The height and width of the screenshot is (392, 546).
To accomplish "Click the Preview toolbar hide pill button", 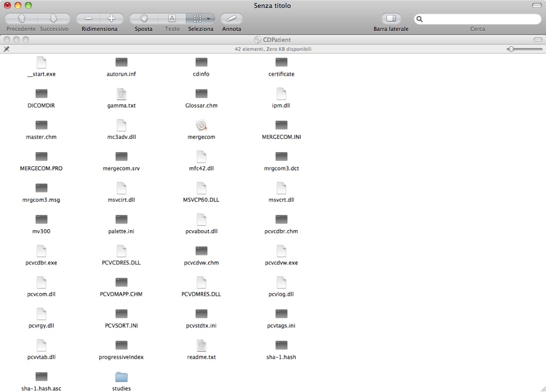I will [x=537, y=5].
